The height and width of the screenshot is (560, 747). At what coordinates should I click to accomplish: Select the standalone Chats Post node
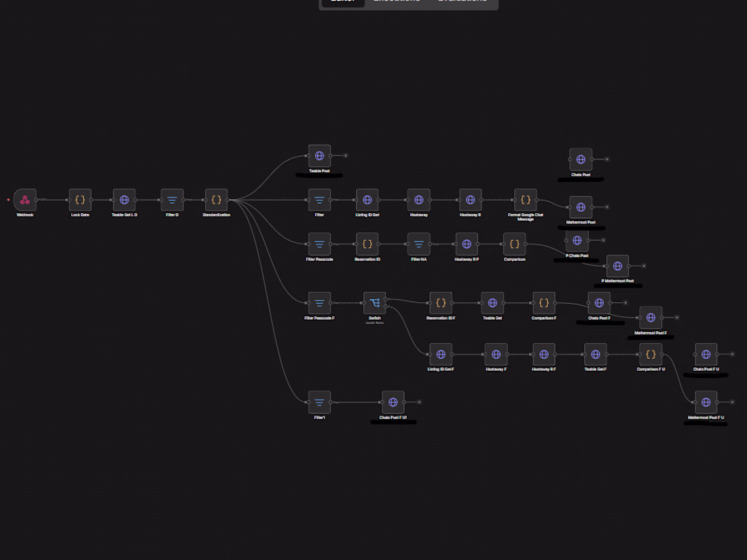pyautogui.click(x=581, y=160)
